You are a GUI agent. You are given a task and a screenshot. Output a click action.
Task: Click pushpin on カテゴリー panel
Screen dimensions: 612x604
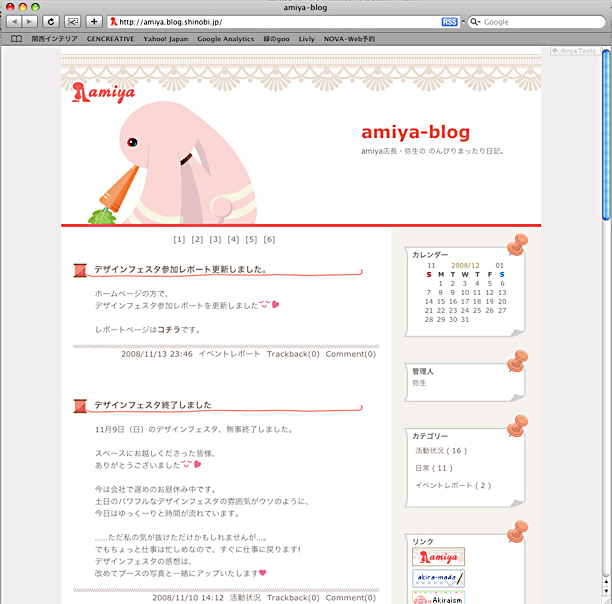518,426
